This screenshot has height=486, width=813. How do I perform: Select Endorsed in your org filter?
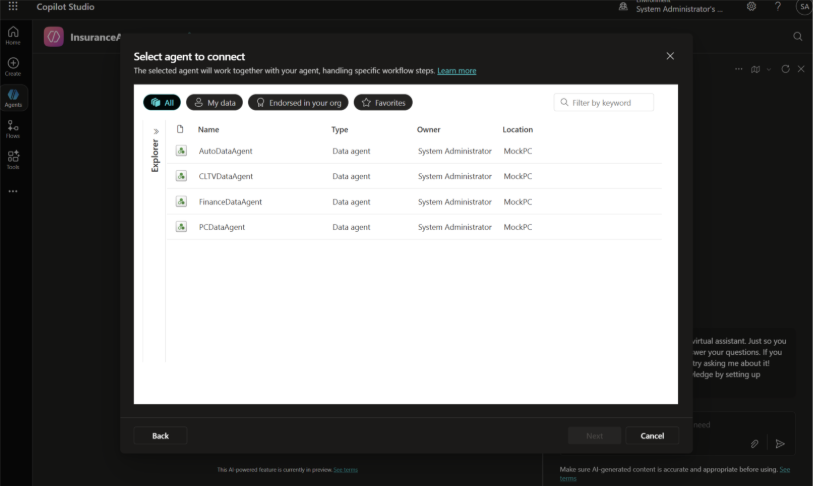tap(298, 103)
